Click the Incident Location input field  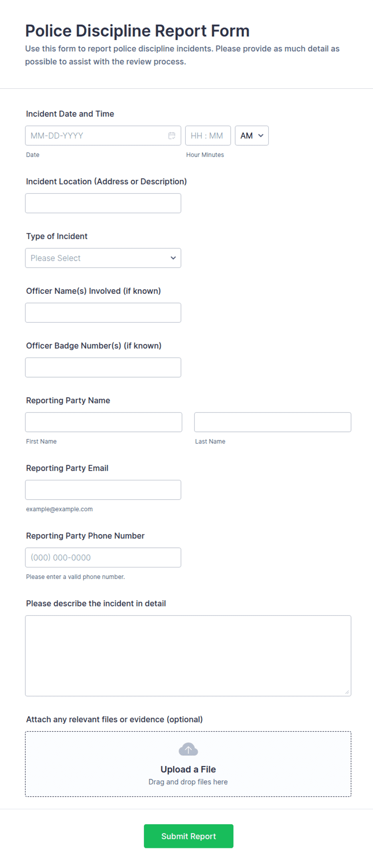[103, 203]
